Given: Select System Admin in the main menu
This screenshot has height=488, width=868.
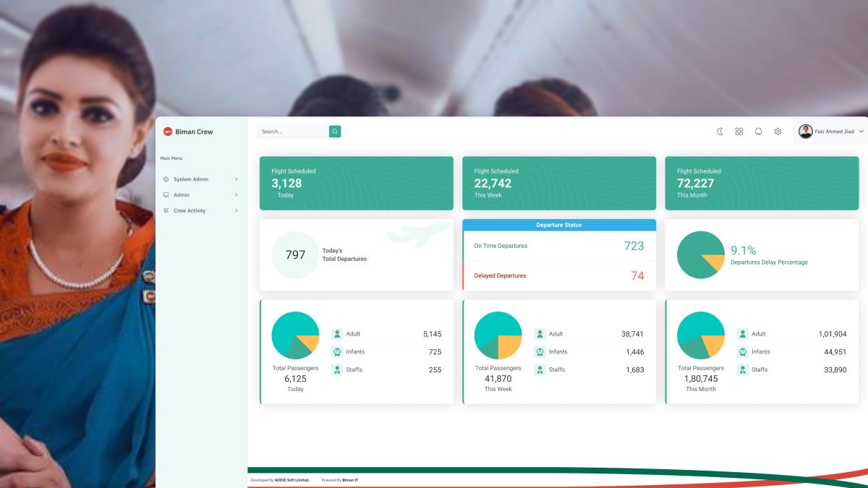Looking at the screenshot, I should (x=190, y=179).
